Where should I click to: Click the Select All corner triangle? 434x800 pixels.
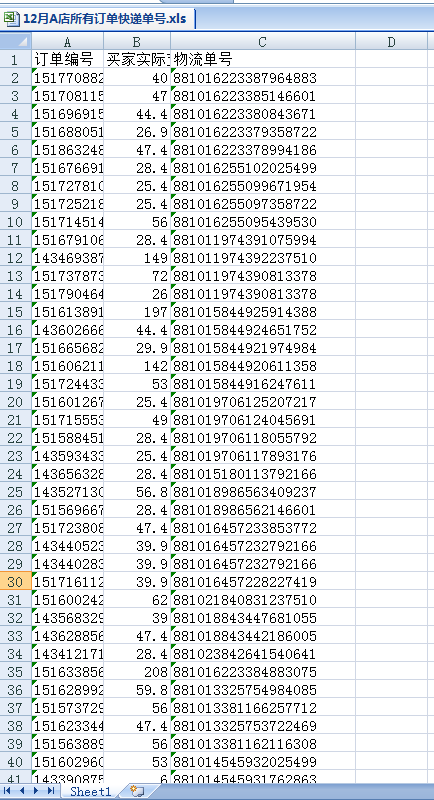pyautogui.click(x=16, y=41)
